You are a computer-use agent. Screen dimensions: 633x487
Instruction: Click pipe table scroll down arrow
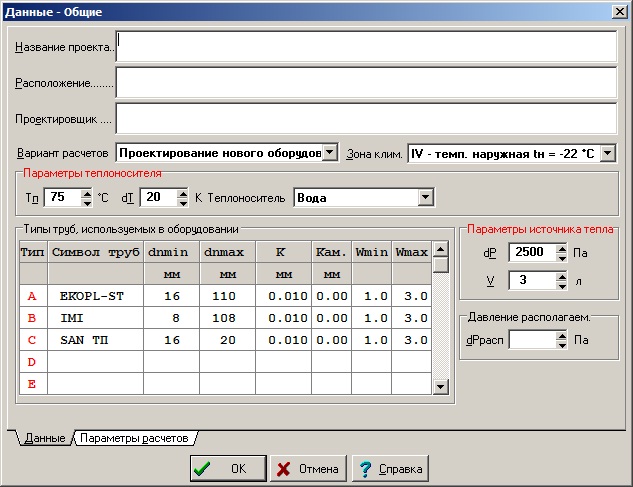click(x=440, y=386)
